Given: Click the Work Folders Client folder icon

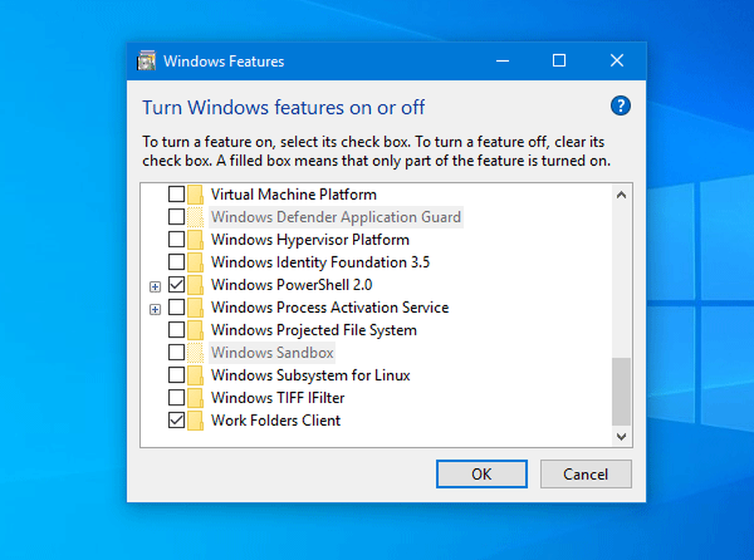Looking at the screenshot, I should click(195, 421).
